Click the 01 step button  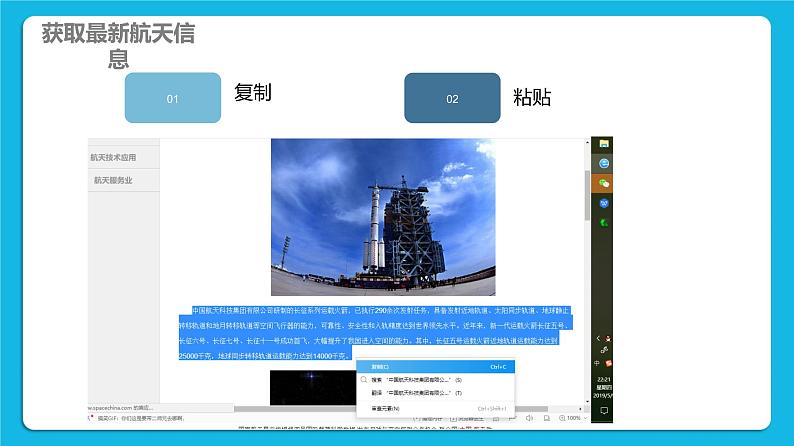pos(173,98)
